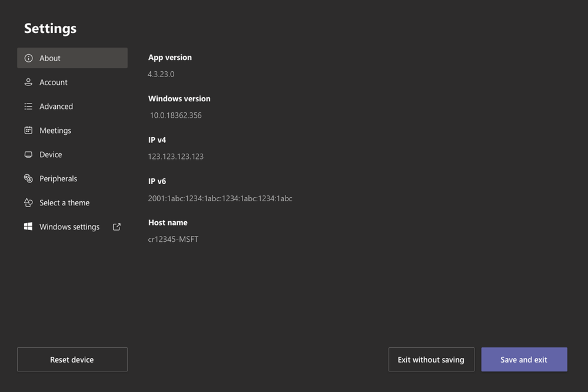588x392 pixels.
Task: Click the App version heading
Action: point(170,58)
